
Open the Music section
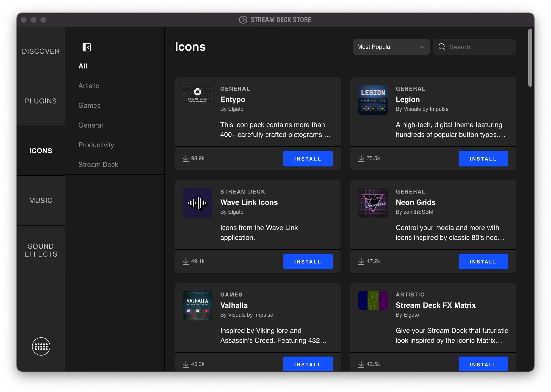pyautogui.click(x=41, y=200)
